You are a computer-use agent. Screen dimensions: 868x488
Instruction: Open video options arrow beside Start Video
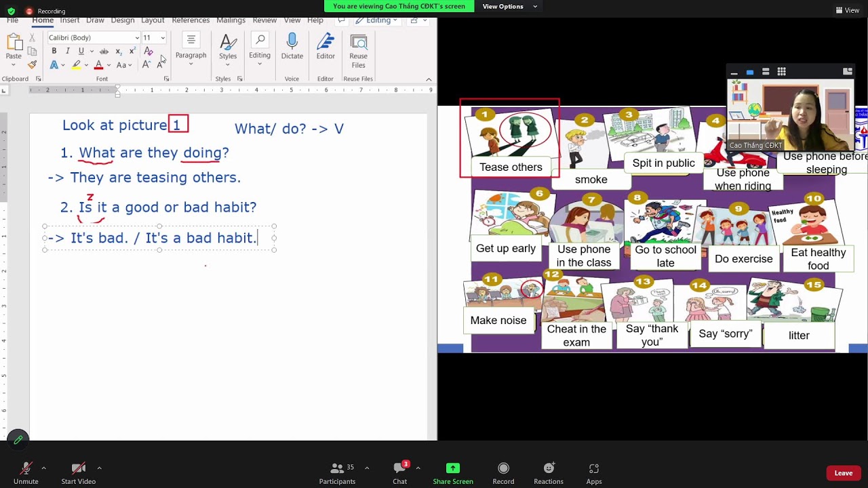point(99,468)
